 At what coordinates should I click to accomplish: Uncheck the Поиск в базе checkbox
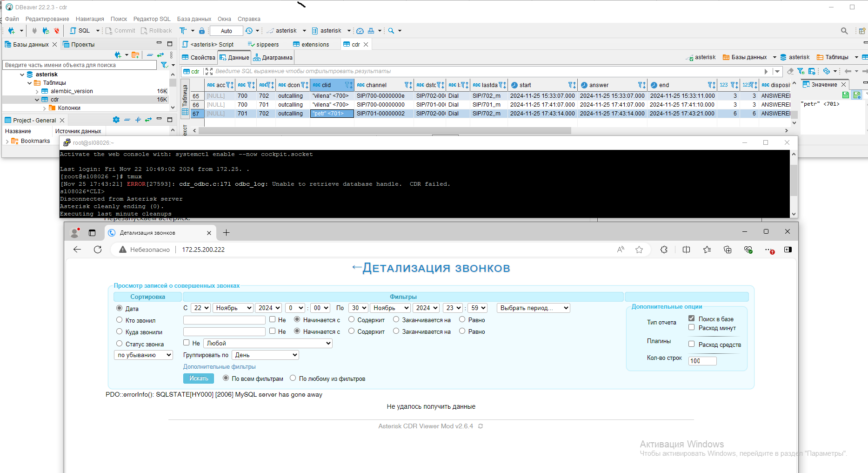[x=691, y=319]
